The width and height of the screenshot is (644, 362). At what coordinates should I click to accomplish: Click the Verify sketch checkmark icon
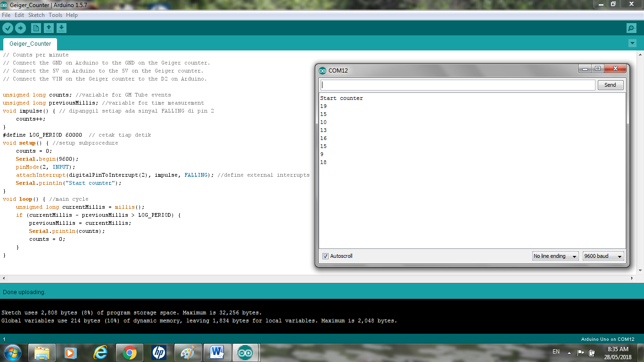coord(8,28)
